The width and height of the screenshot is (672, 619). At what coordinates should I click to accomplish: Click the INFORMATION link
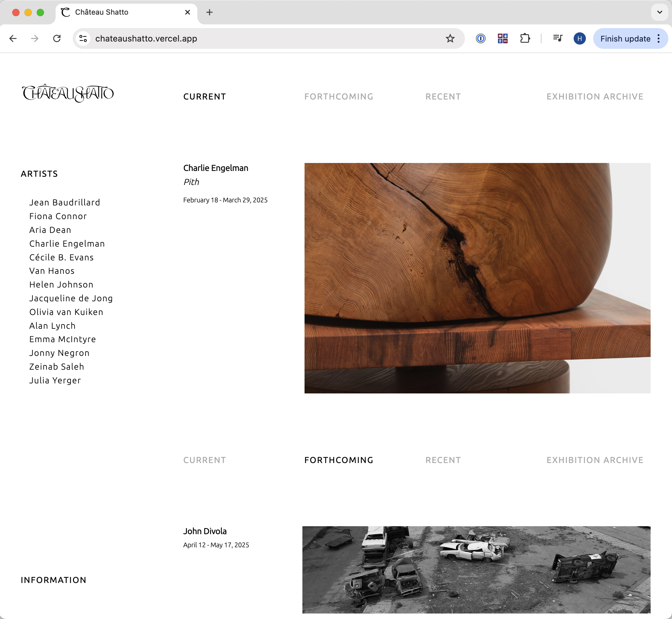pos(54,580)
